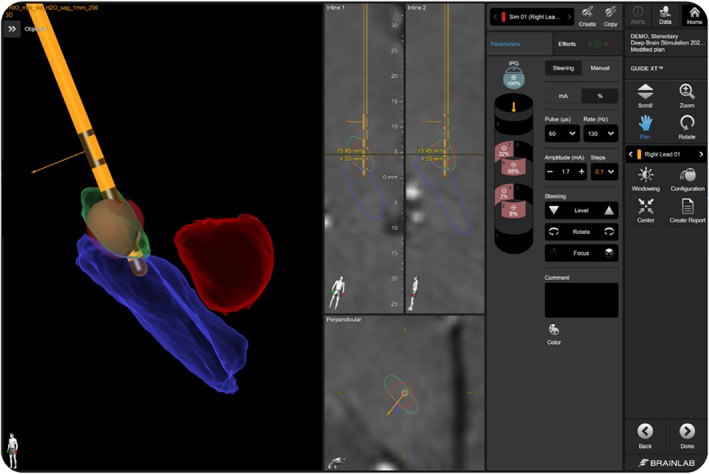Toggle amplitude units to percent
This screenshot has width=709, height=474.
[600, 96]
